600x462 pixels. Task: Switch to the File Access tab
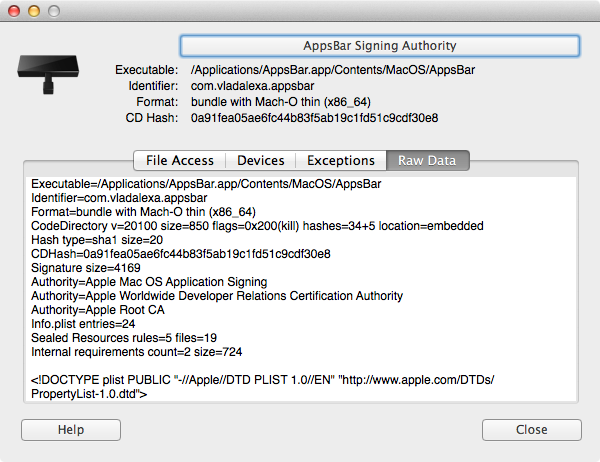[x=180, y=160]
